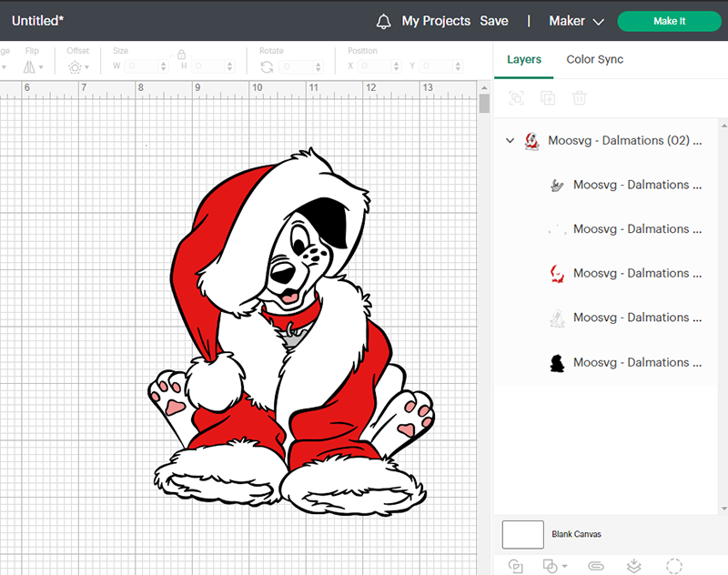Screen dimensions: 728x575
Task: Select the white fur sublayer
Action: pos(606,318)
